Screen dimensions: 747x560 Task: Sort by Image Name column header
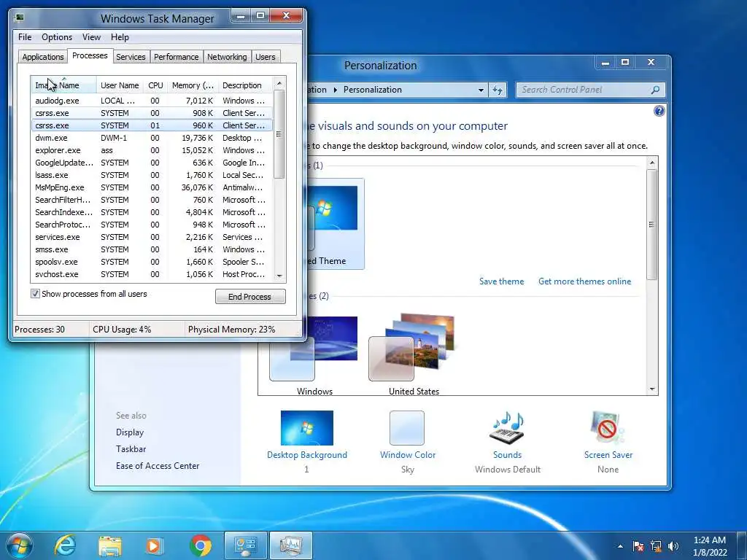pos(63,85)
